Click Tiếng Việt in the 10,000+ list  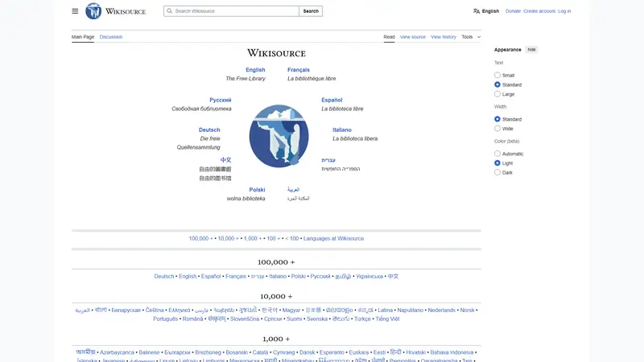pos(387,319)
